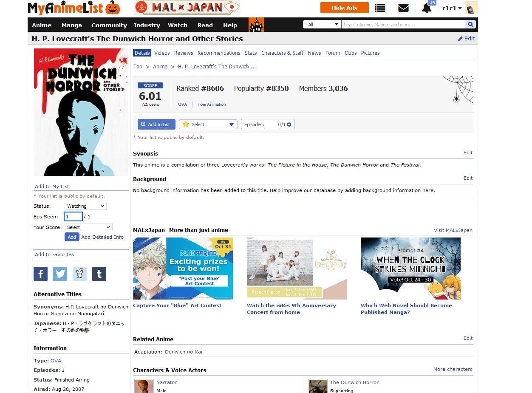Click the 'here' background information link
This screenshot has height=393, width=532.
[428, 190]
